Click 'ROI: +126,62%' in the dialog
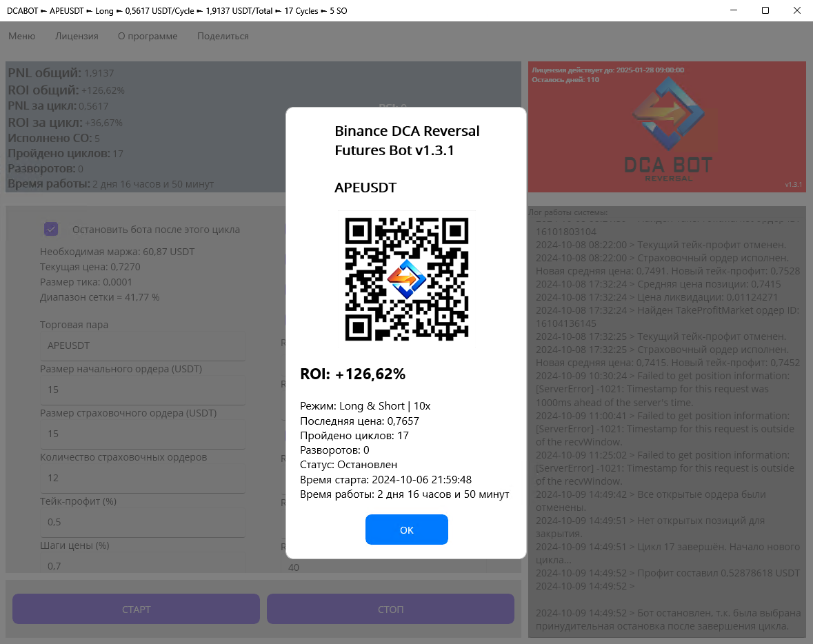Screen dimensions: 813x644 pyautogui.click(x=352, y=374)
